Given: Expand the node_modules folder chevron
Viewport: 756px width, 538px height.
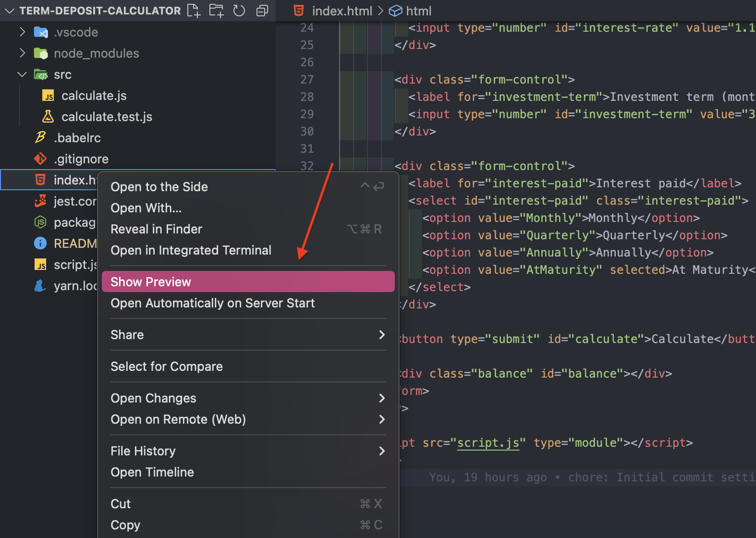Looking at the screenshot, I should (22, 53).
